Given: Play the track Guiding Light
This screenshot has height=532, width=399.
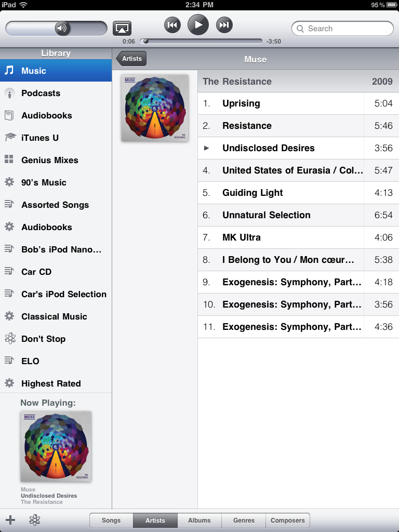Looking at the screenshot, I should click(x=298, y=193).
